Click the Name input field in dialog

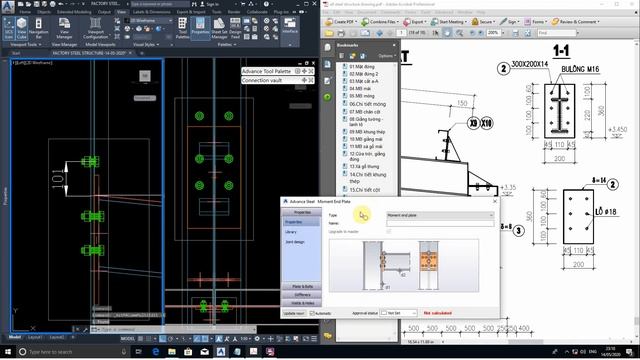pyautogui.click(x=440, y=223)
